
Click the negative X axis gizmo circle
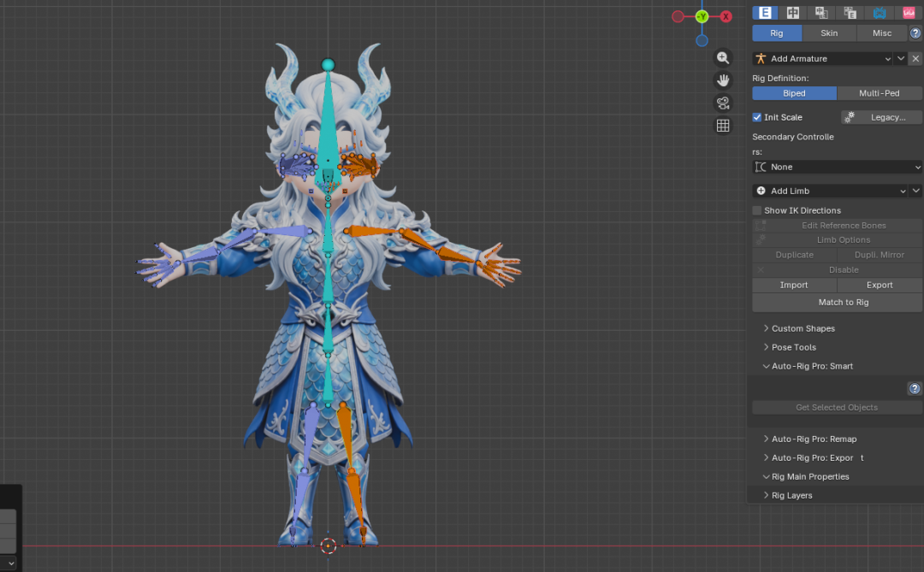click(678, 16)
